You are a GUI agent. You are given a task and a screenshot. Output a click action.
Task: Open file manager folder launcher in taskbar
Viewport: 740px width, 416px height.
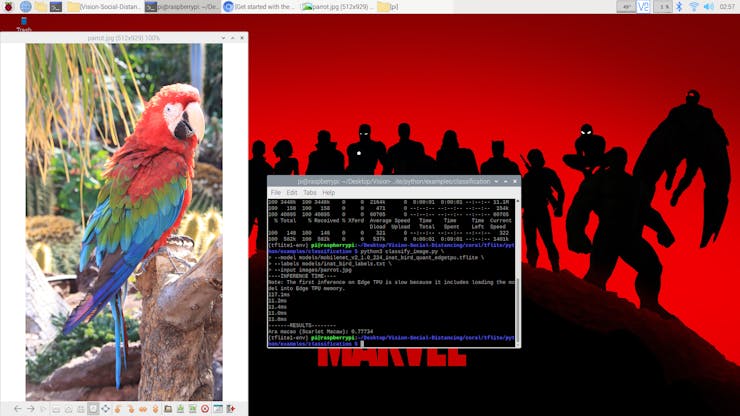point(41,7)
